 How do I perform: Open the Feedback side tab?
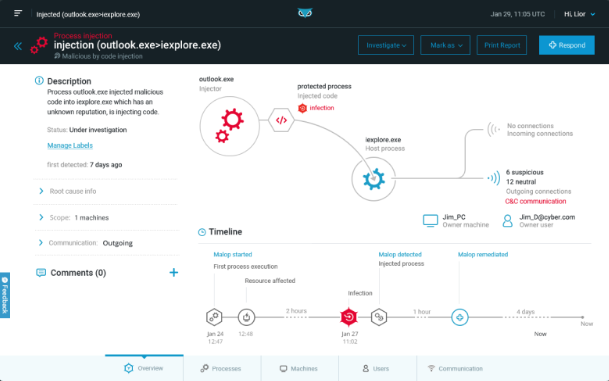(x=5, y=295)
